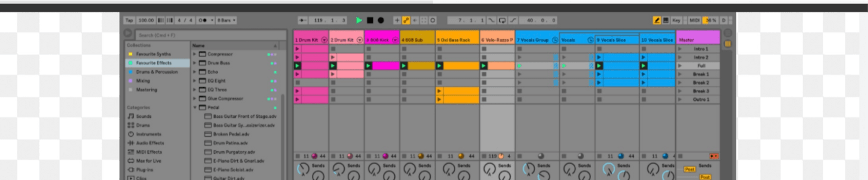Image resolution: width=868 pixels, height=180 pixels.
Task: Click the browser preview circle button
Action: (128, 33)
